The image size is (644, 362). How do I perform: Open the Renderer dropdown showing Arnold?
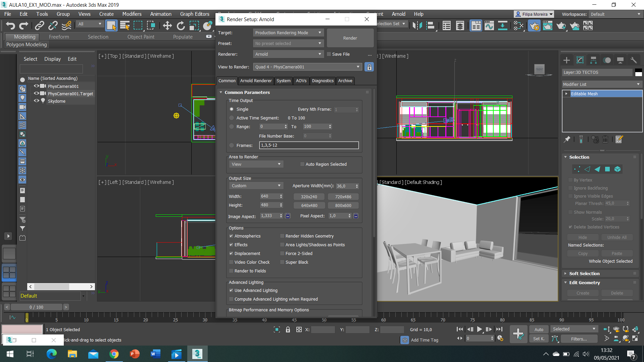[x=288, y=54]
